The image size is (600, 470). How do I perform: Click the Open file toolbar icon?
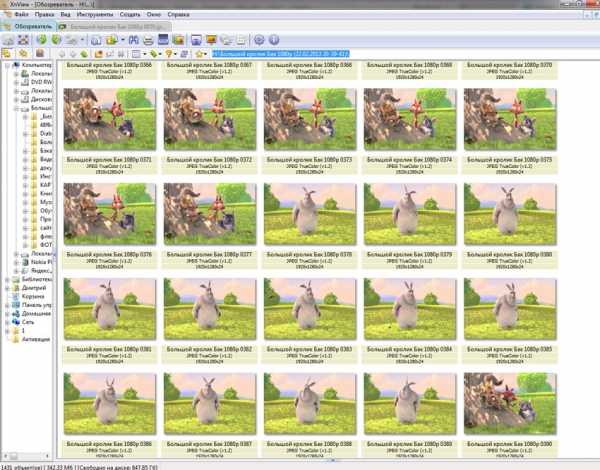(8, 40)
